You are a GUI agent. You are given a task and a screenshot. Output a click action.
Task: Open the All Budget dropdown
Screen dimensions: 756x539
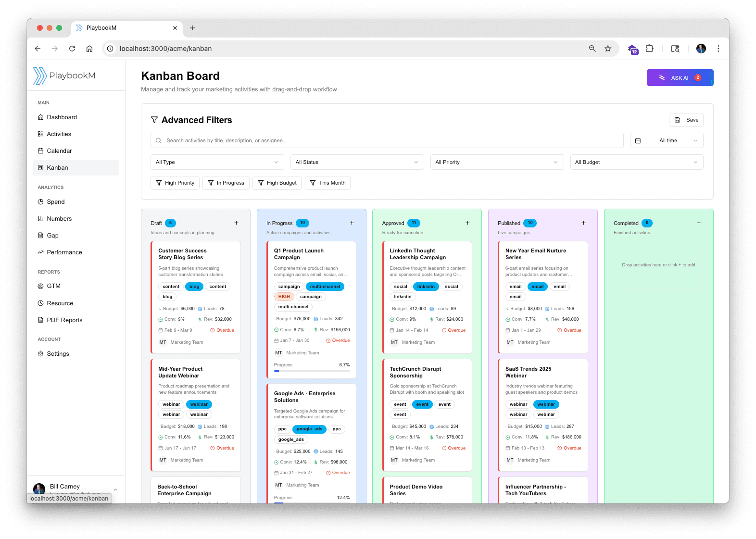point(637,162)
